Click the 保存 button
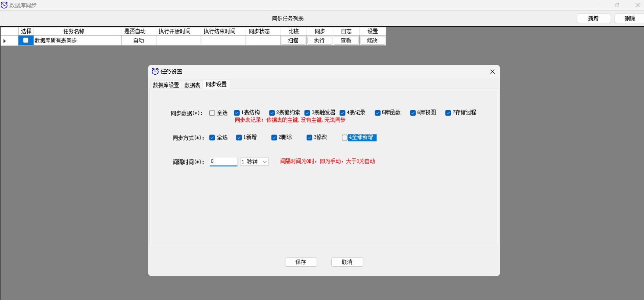644x300 pixels. click(301, 262)
